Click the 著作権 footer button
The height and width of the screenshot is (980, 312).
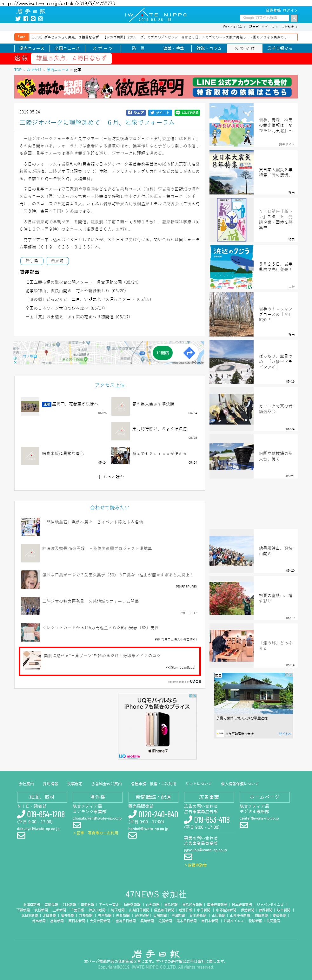[x=98, y=797]
